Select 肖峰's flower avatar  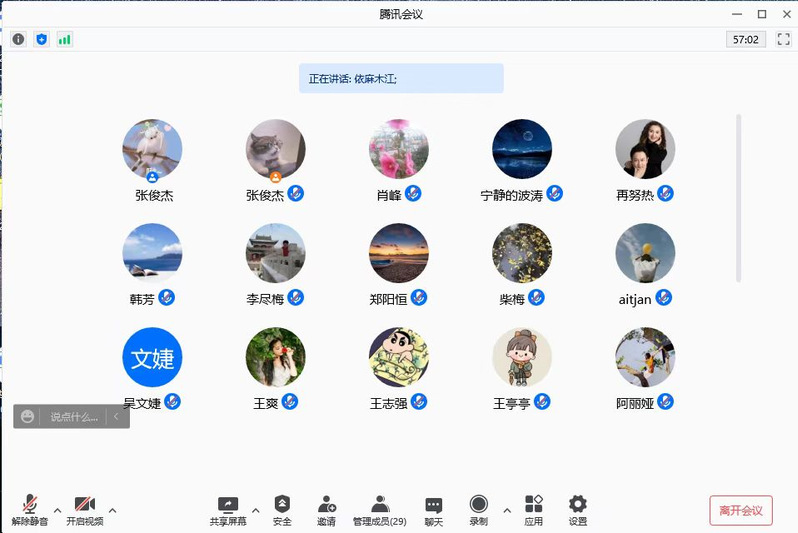coord(399,149)
